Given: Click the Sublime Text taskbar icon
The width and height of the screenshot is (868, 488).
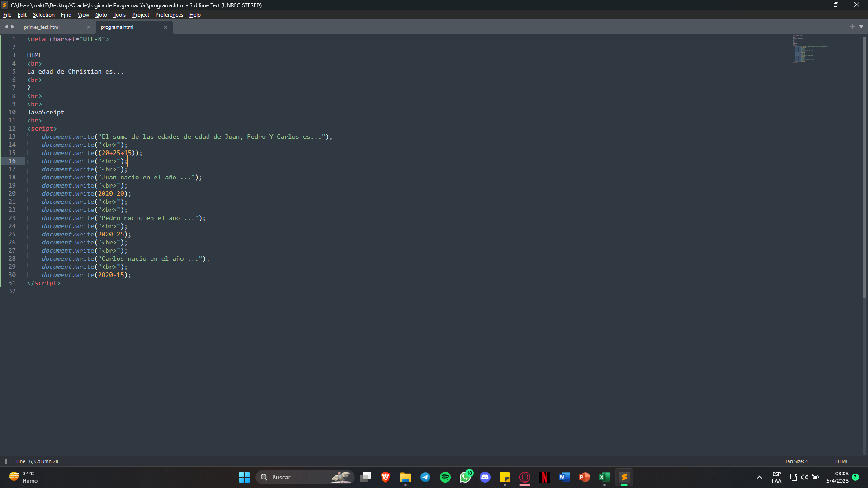Looking at the screenshot, I should tap(624, 477).
